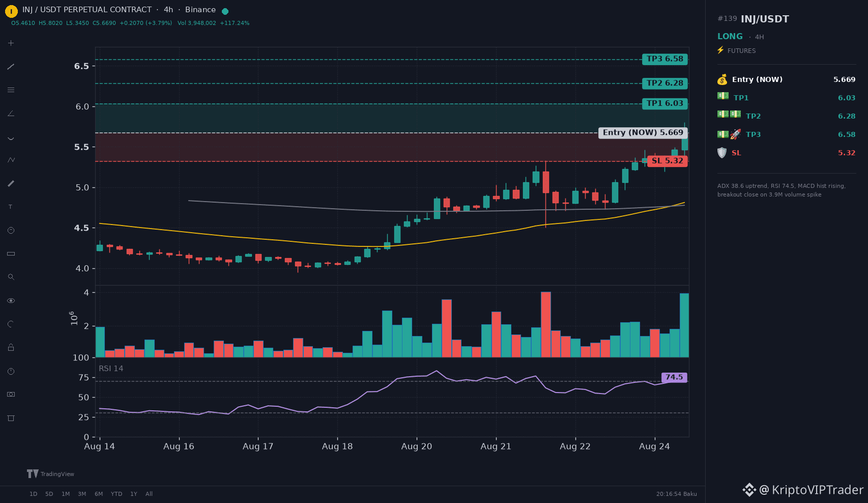Click the lightning bolt FUTURES icon
Image resolution: width=868 pixels, height=503 pixels.
pos(720,50)
